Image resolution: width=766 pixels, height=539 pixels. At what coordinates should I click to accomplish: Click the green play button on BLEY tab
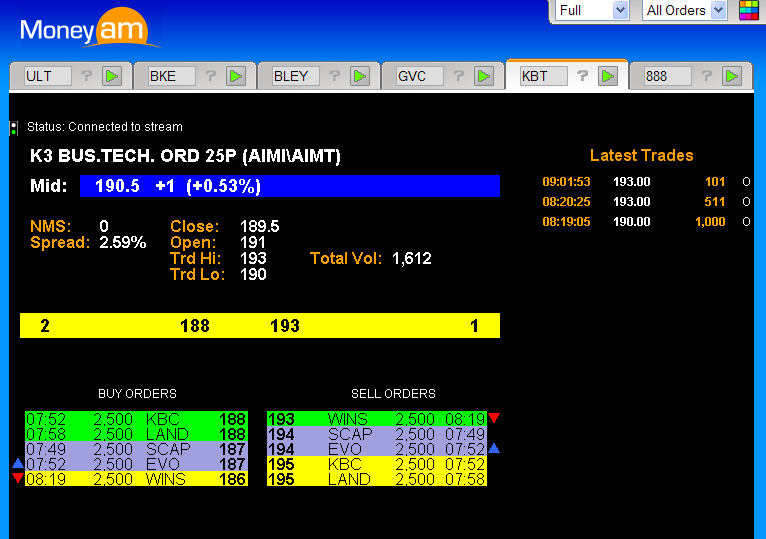pyautogui.click(x=360, y=76)
